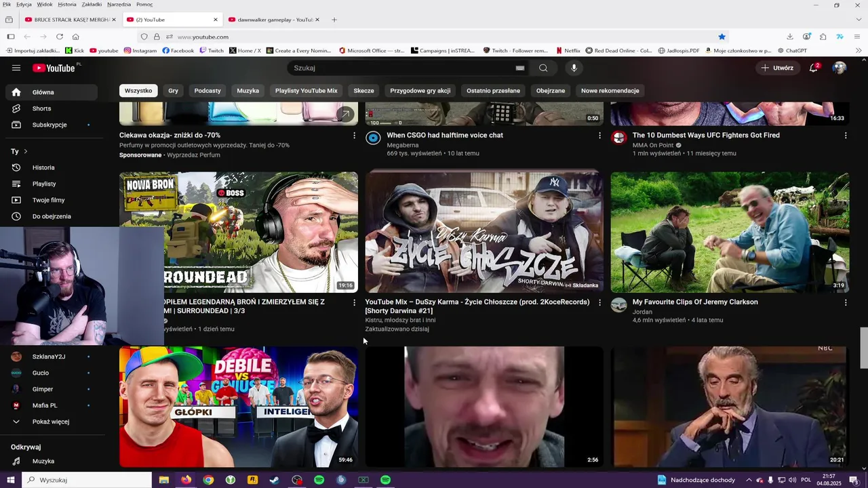This screenshot has height=488, width=868.
Task: Open YouTube notifications bell
Action: click(x=814, y=68)
